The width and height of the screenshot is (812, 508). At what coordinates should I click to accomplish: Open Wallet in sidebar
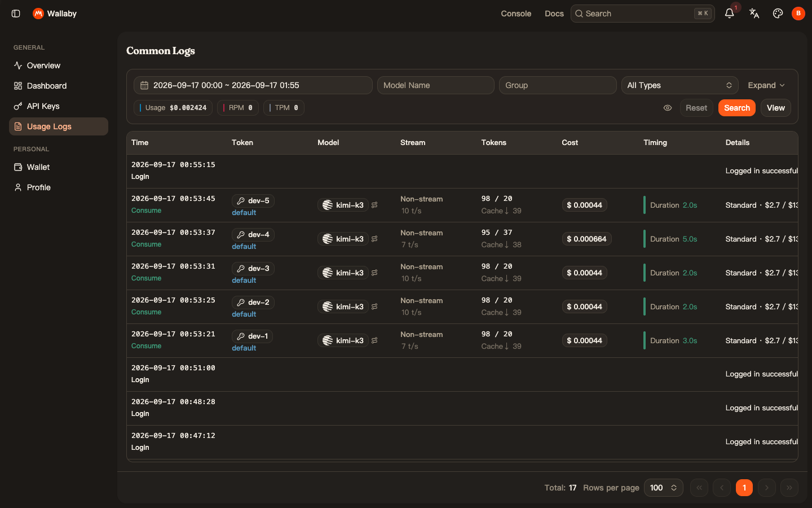click(59, 167)
